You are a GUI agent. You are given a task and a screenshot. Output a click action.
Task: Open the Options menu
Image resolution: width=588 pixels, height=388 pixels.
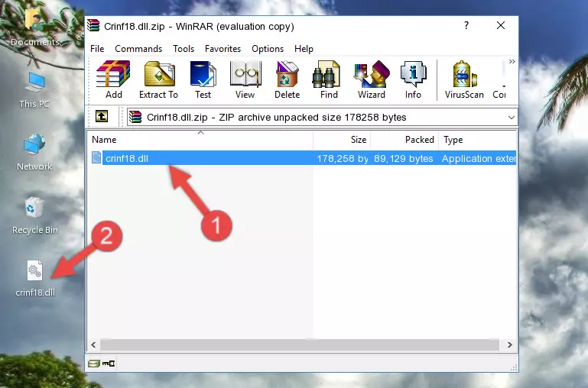[x=268, y=49]
